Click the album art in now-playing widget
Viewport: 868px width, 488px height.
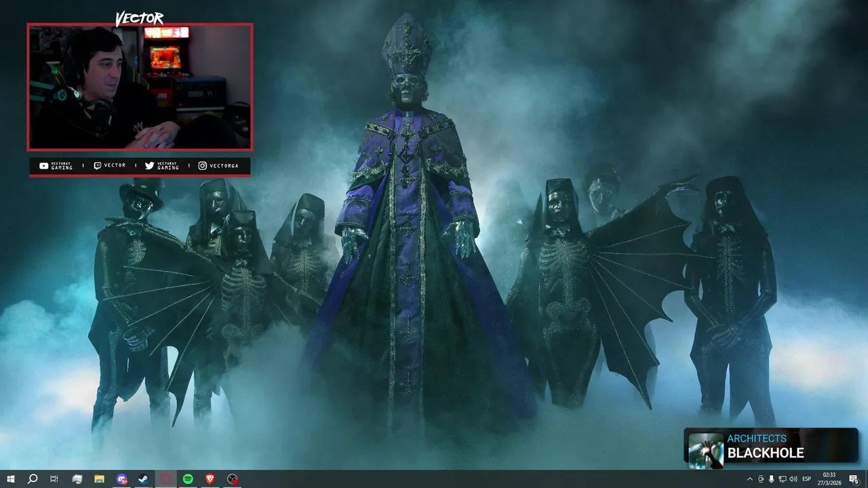click(x=706, y=450)
